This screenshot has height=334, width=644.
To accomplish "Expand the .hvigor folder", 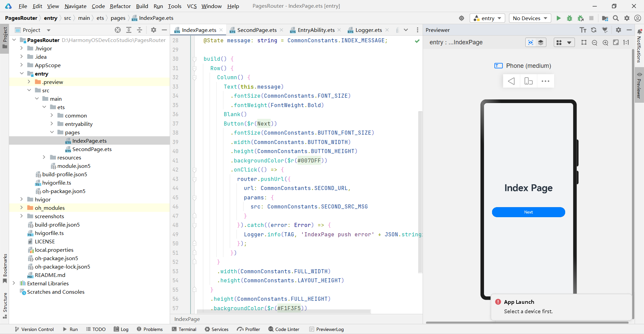I will [x=21, y=48].
